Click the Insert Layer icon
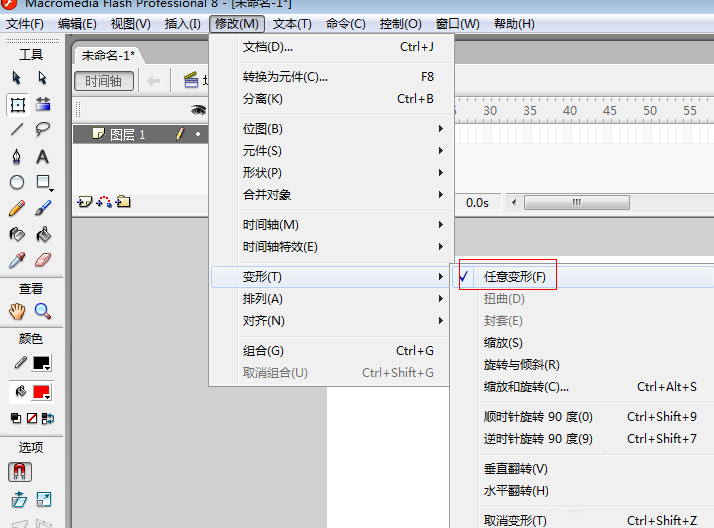Screen dimensions: 714x528 point(85,201)
